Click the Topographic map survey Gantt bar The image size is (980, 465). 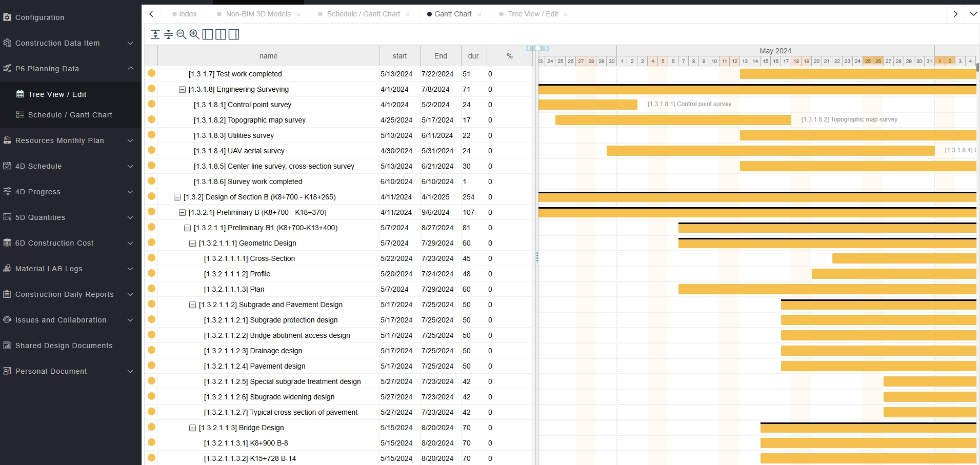pyautogui.click(x=673, y=120)
